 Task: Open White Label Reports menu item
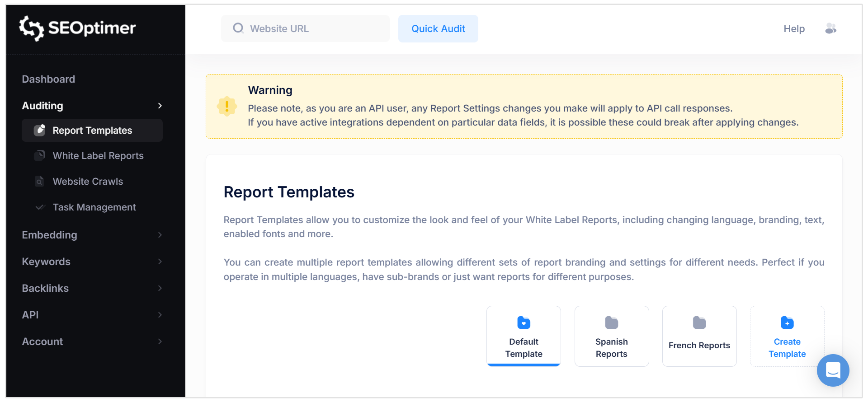(x=98, y=155)
